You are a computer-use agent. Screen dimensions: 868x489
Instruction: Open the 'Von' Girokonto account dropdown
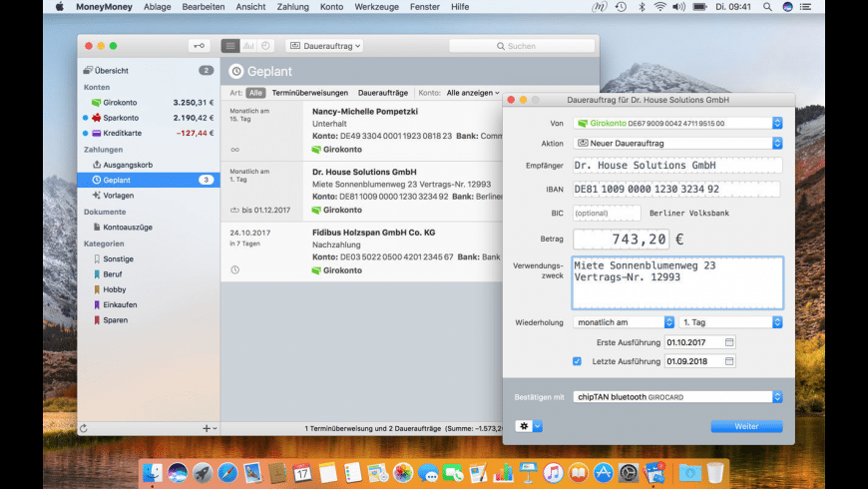coord(677,123)
